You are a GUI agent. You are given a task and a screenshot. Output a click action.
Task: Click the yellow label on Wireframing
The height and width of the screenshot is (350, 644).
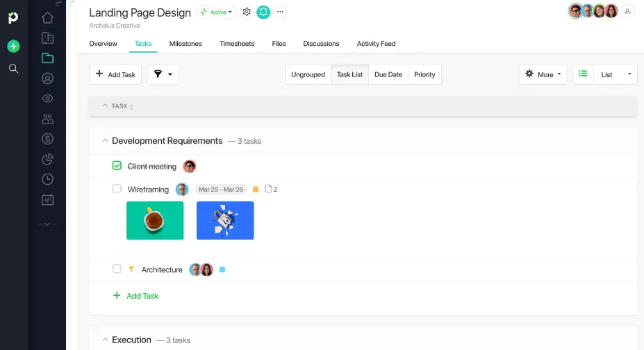point(256,189)
